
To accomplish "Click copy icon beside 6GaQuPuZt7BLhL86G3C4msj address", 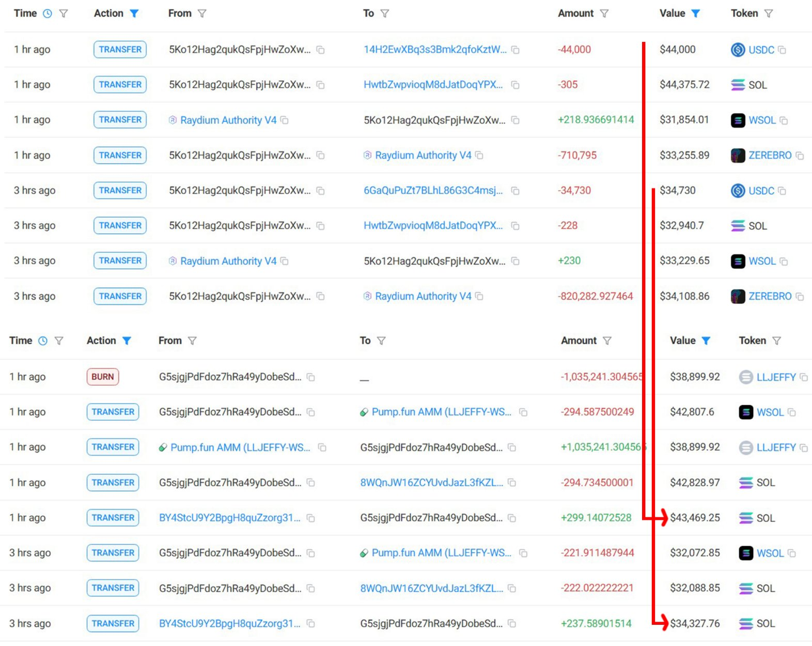I will click(515, 191).
